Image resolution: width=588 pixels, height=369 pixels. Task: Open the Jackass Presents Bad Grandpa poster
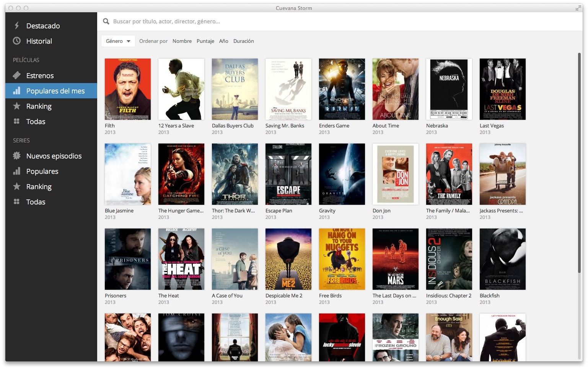503,174
